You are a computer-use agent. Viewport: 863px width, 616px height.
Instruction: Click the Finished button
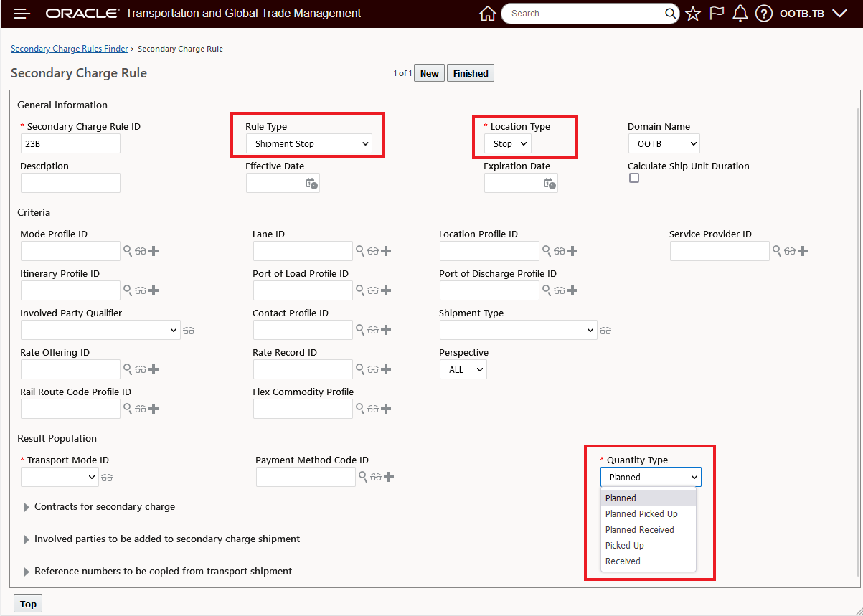(471, 73)
